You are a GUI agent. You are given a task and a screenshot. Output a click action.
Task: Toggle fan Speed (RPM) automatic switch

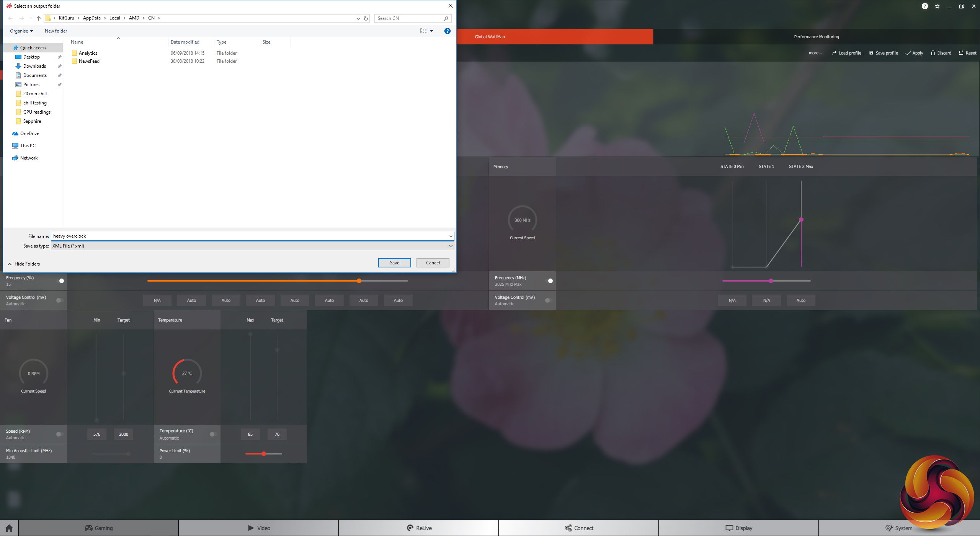(x=59, y=434)
